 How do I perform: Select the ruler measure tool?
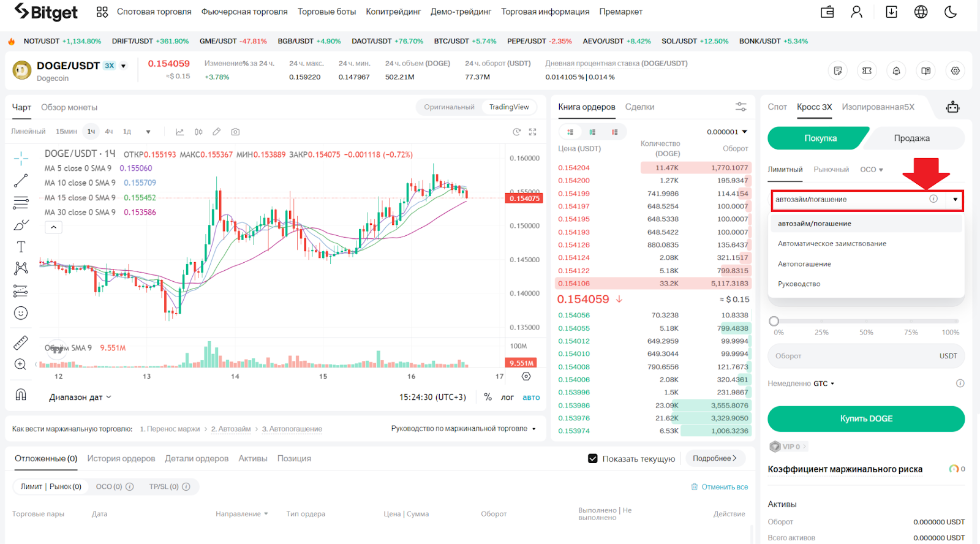click(x=21, y=342)
